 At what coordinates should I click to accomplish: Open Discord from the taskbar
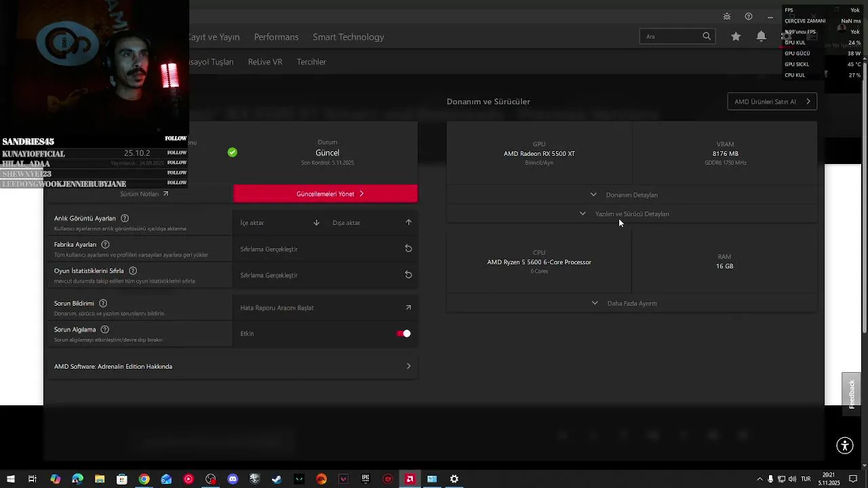233,479
